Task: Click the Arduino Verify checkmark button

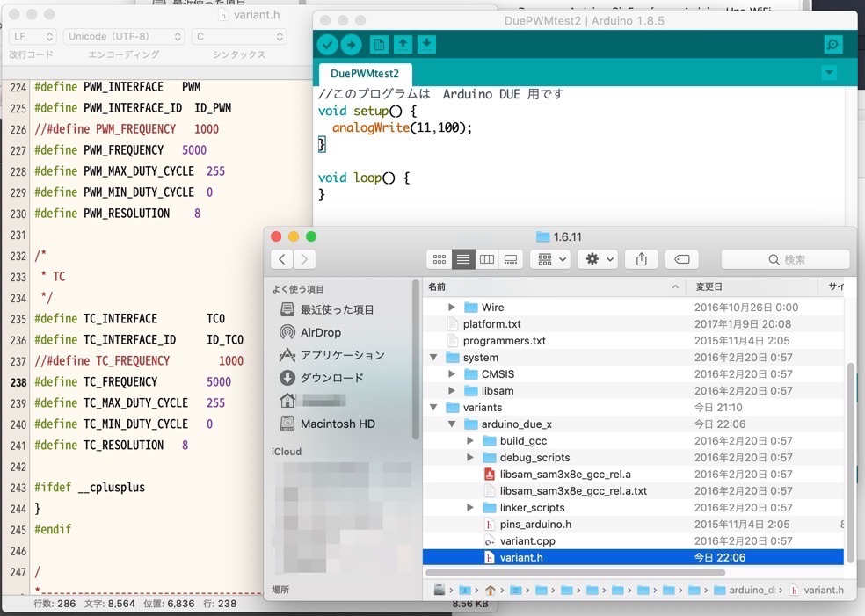Action: 327,45
